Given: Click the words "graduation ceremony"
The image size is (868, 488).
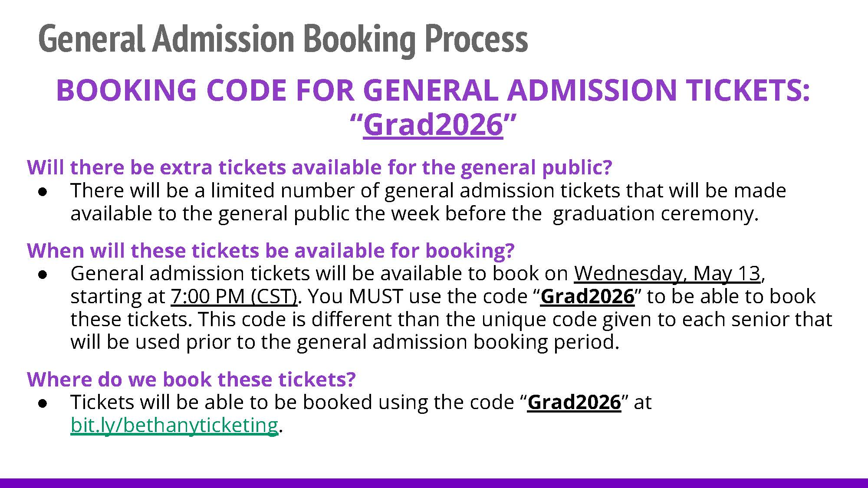Looking at the screenshot, I should [x=655, y=214].
